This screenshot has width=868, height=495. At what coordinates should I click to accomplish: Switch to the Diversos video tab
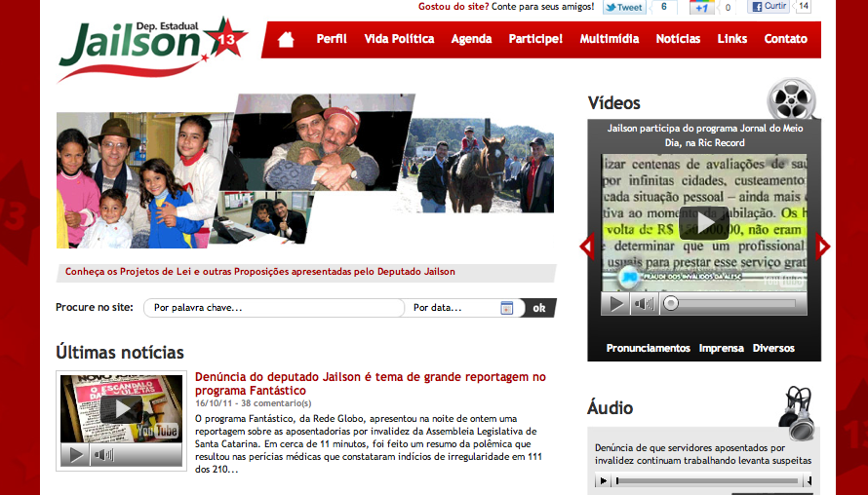[773, 348]
